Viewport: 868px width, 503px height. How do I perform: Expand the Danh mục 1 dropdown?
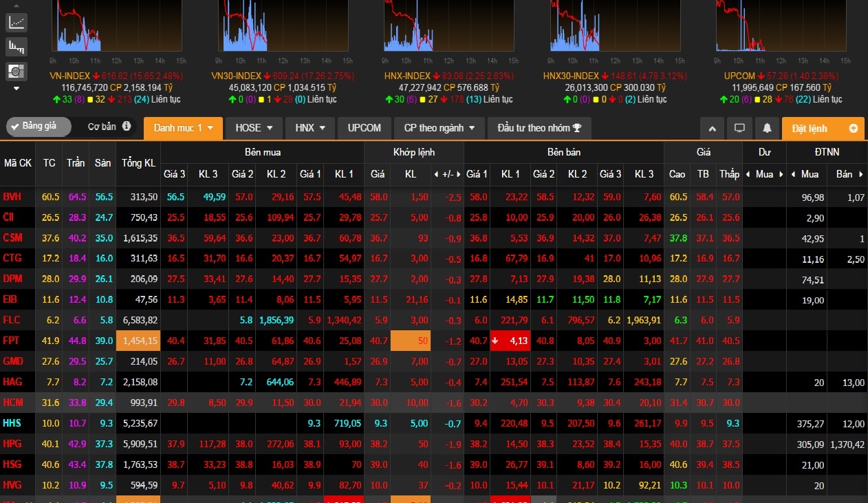click(183, 128)
